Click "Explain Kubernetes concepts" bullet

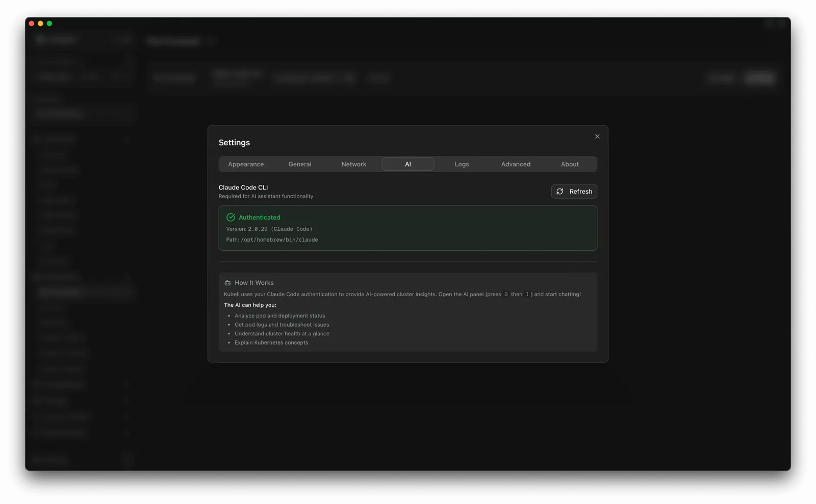(x=271, y=343)
